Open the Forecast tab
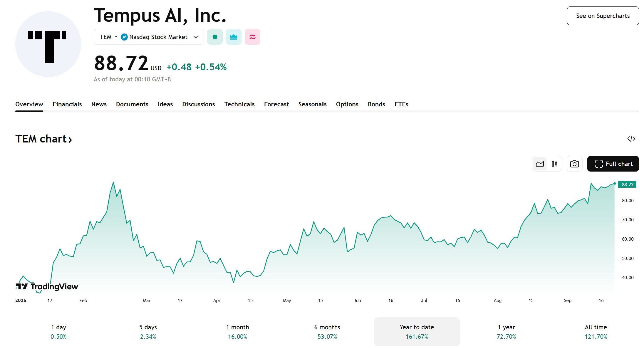Viewport: 644px width, 349px height. coord(276,104)
